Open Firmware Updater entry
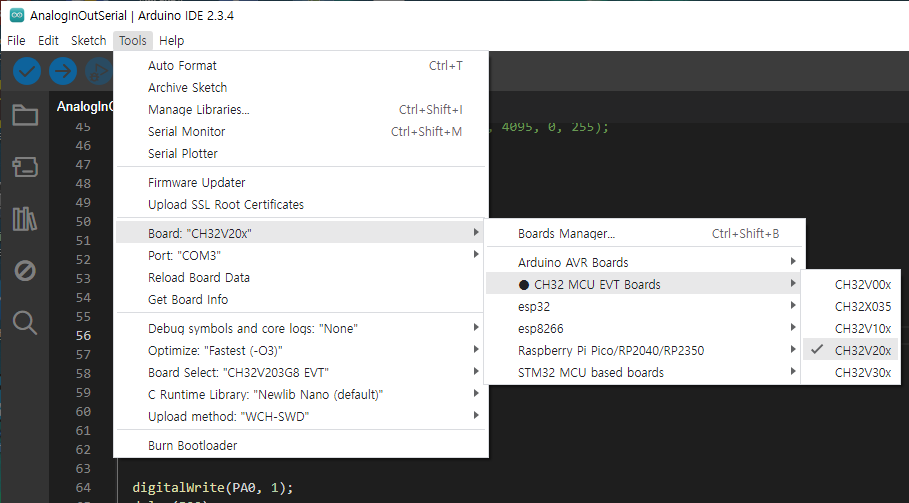 pyautogui.click(x=301, y=183)
